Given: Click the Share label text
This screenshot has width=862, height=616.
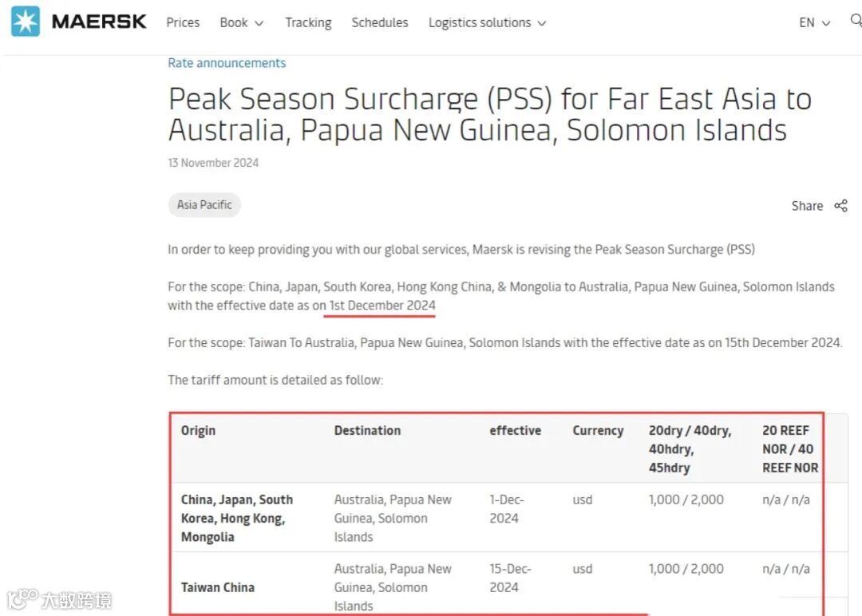Looking at the screenshot, I should coord(807,206).
